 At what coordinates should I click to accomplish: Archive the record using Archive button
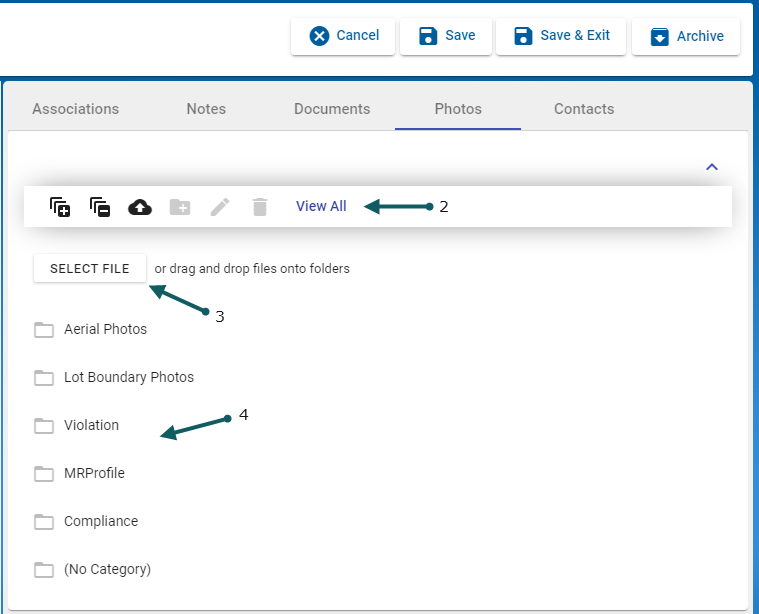[686, 36]
